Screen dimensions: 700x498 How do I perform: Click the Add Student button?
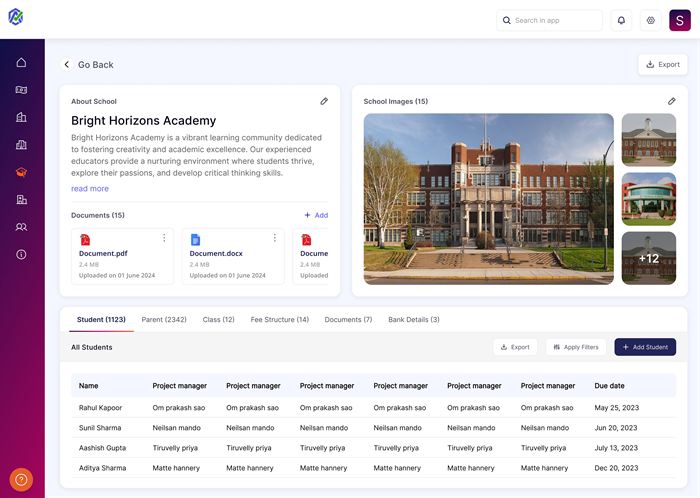[x=645, y=347]
